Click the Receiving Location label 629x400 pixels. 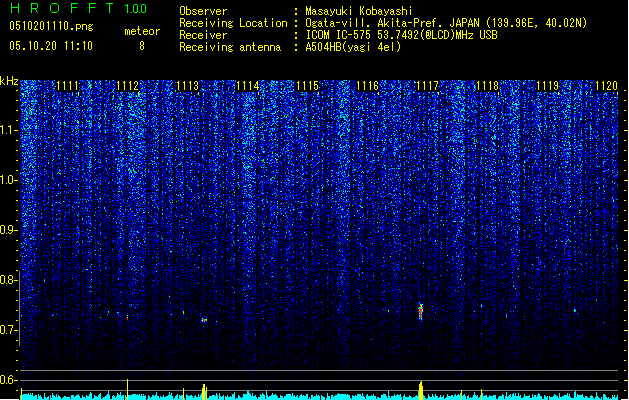(233, 23)
